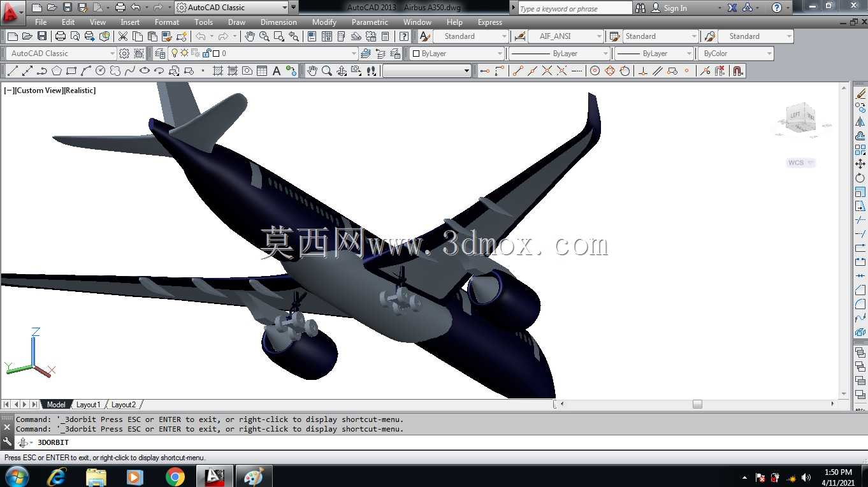The image size is (868, 487).
Task: Toggle layer freeze sun icon
Action: pyautogui.click(x=185, y=54)
